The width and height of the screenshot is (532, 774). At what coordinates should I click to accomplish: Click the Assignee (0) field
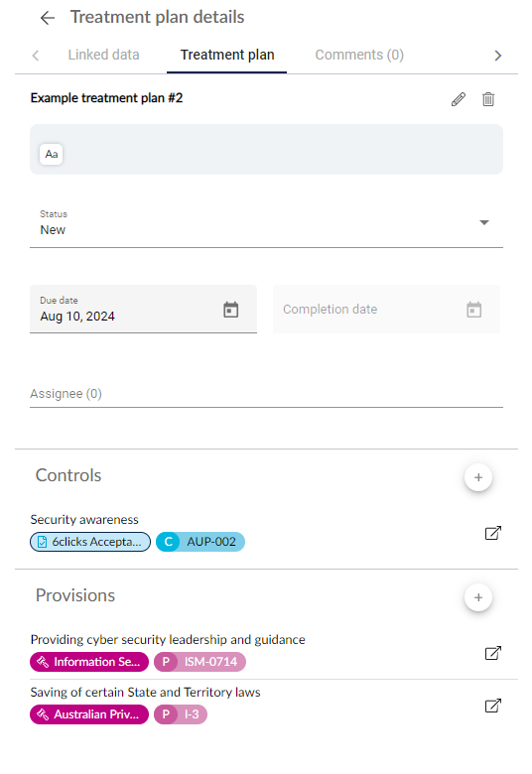coord(266,394)
